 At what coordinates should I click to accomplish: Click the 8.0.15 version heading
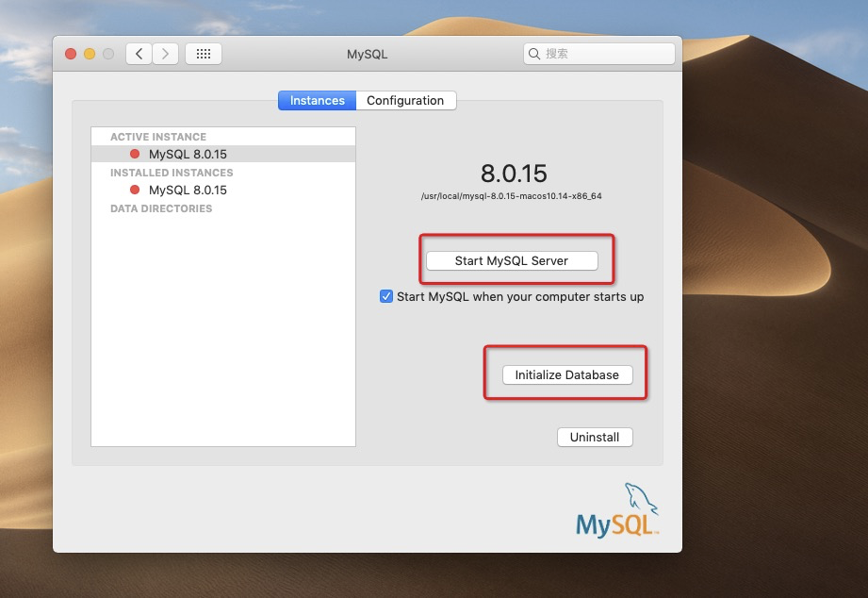click(x=514, y=174)
